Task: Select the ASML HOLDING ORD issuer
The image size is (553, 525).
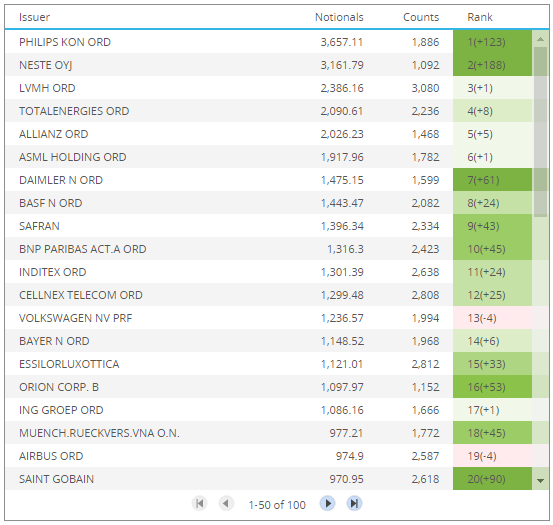Action: click(x=73, y=157)
